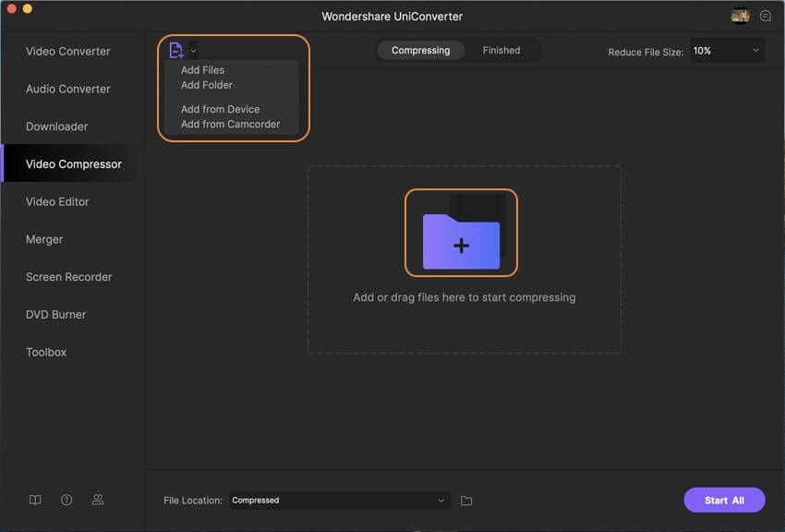Screen dimensions: 785x532
Task: Choose Add Files from the menu
Action: click(202, 70)
